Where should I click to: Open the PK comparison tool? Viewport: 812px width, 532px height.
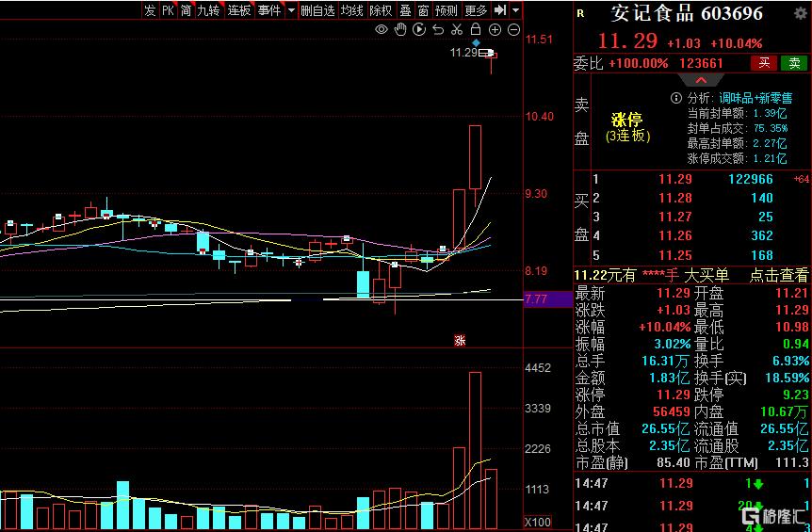pyautogui.click(x=168, y=10)
